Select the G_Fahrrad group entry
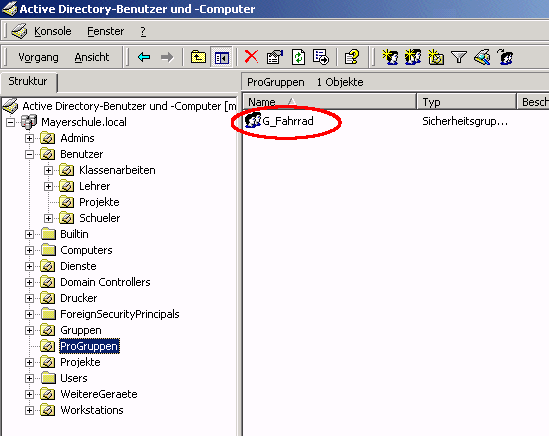The width and height of the screenshot is (549, 436). [x=288, y=121]
